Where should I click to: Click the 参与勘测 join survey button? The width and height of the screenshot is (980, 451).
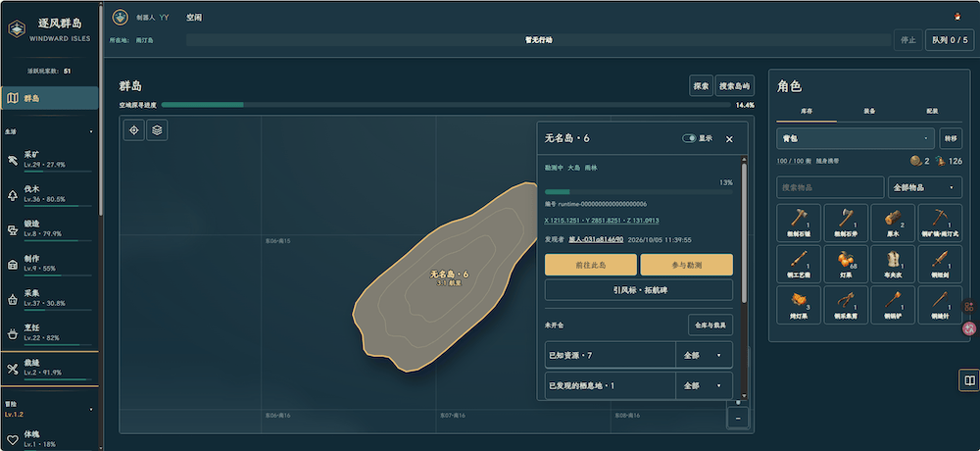(686, 265)
